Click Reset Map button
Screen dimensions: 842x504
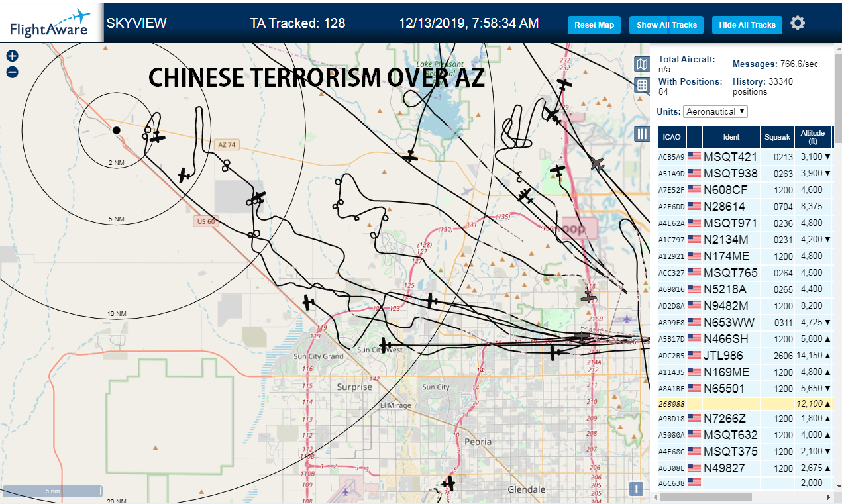[x=594, y=25]
